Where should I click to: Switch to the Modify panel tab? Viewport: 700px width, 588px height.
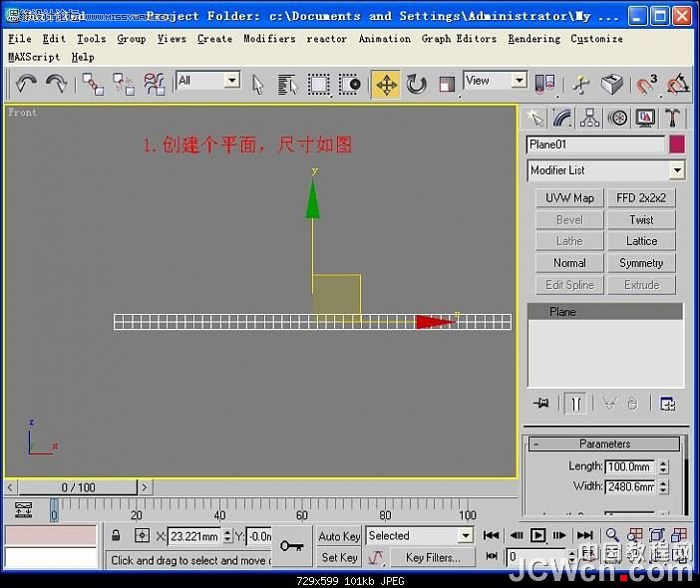click(x=562, y=119)
